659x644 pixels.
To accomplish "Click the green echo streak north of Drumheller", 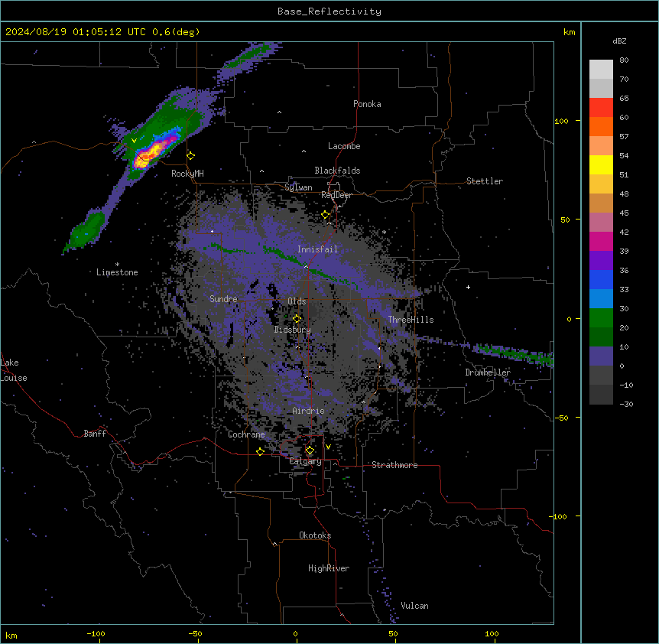I will pyautogui.click(x=515, y=353).
